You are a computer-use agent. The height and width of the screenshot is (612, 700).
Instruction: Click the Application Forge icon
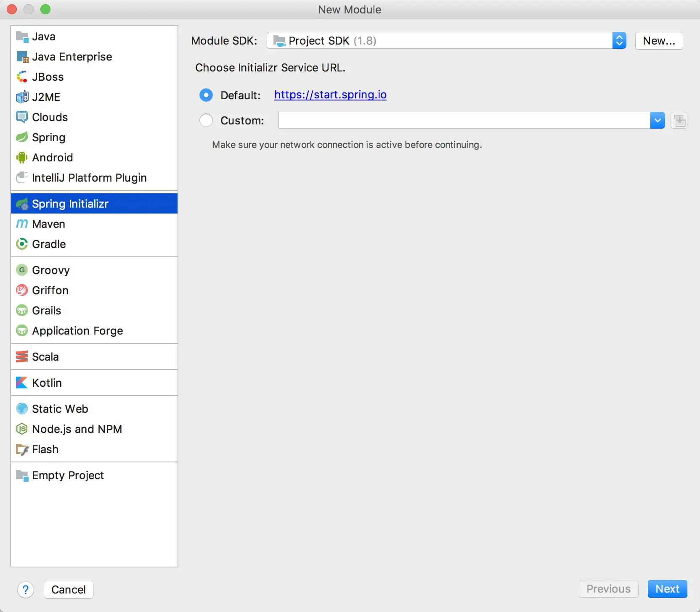(x=22, y=331)
